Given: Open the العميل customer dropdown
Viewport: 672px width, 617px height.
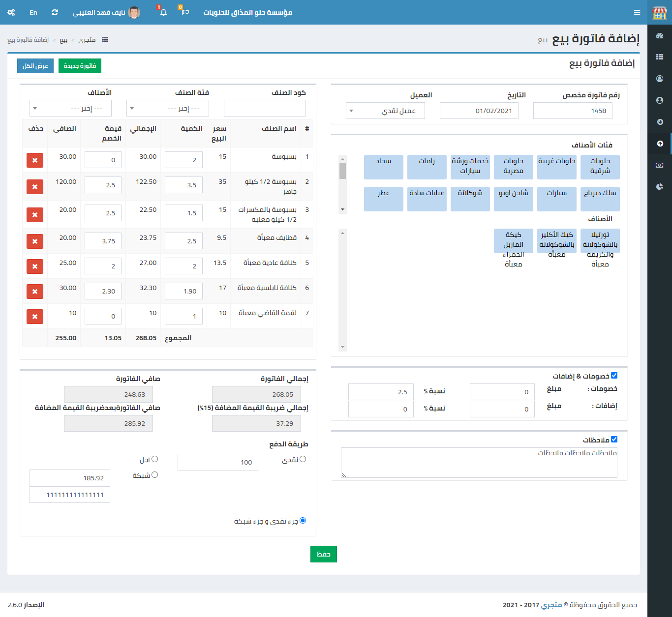Looking at the screenshot, I should 385,111.
